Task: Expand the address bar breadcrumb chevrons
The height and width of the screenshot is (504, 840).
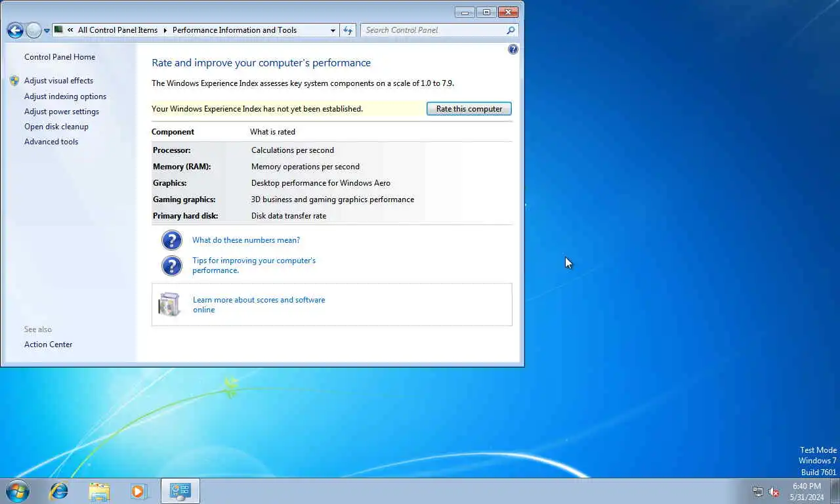Action: [70, 30]
